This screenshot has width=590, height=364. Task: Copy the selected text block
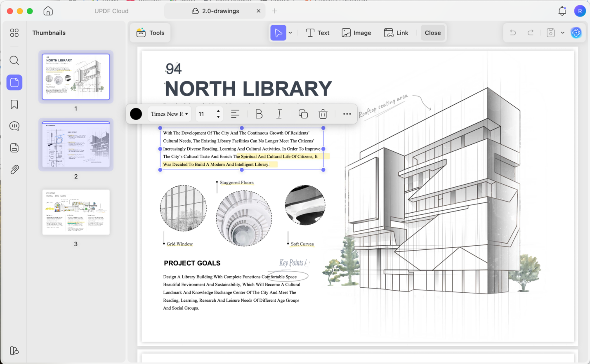coord(303,114)
